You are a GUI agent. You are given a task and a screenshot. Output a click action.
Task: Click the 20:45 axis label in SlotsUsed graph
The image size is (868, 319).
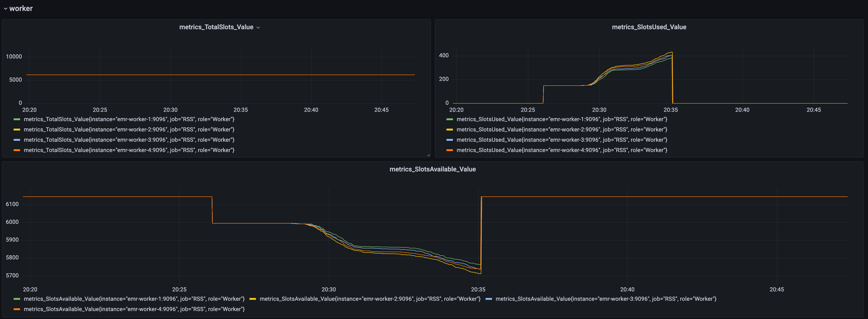click(x=814, y=110)
